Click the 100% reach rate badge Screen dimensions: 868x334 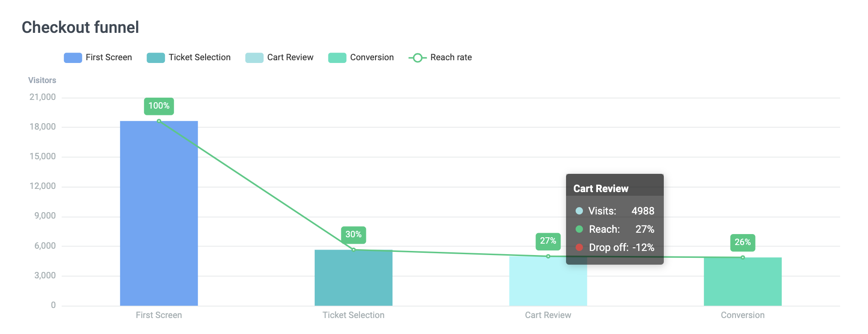(x=159, y=106)
